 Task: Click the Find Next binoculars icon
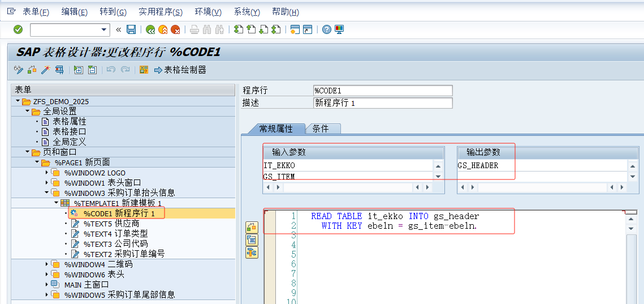click(219, 29)
